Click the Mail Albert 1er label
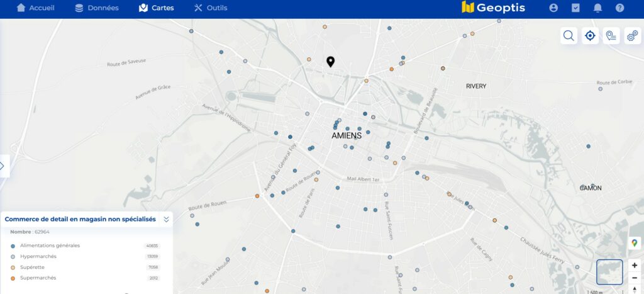The width and height of the screenshot is (644, 294). (363, 179)
